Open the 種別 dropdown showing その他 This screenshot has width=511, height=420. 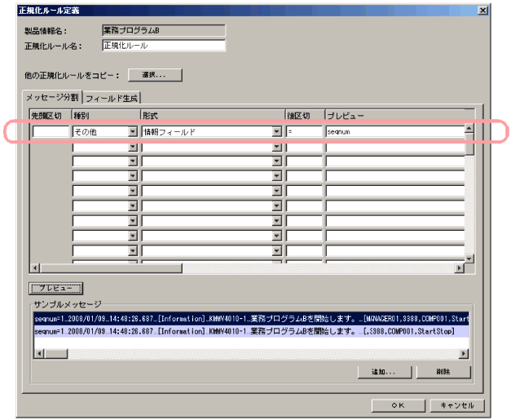pos(133,131)
